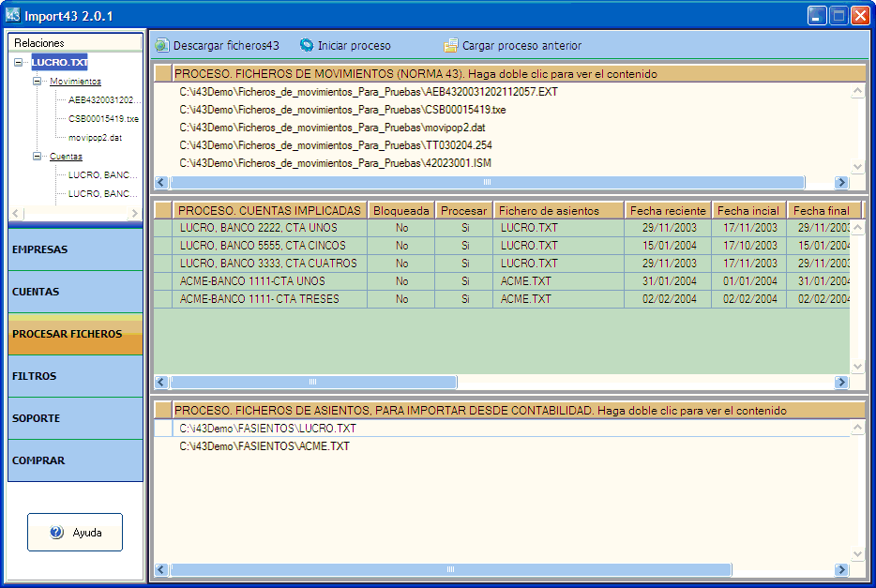
Task: Select the FILTROS navigation item
Action: coord(75,376)
